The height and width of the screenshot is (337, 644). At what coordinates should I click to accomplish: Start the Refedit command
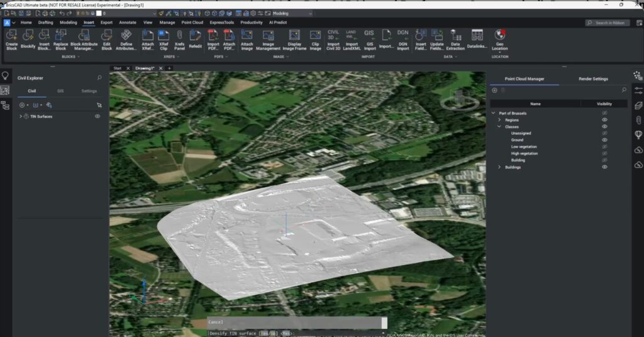[195, 40]
